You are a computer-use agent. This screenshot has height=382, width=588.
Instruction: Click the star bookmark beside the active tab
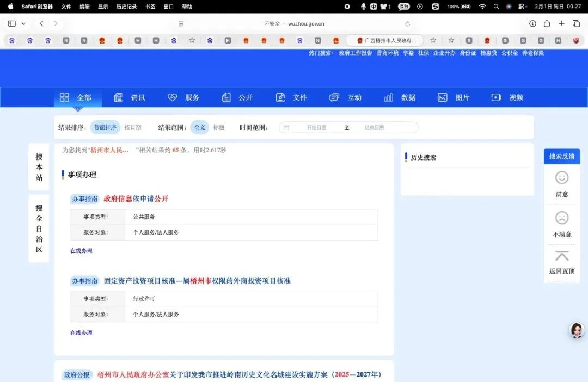[x=433, y=40]
